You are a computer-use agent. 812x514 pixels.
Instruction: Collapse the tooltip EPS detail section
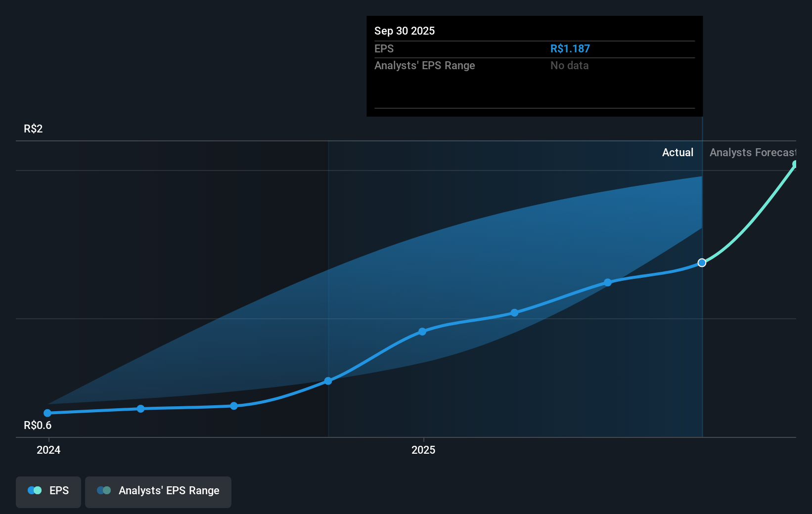384,48
